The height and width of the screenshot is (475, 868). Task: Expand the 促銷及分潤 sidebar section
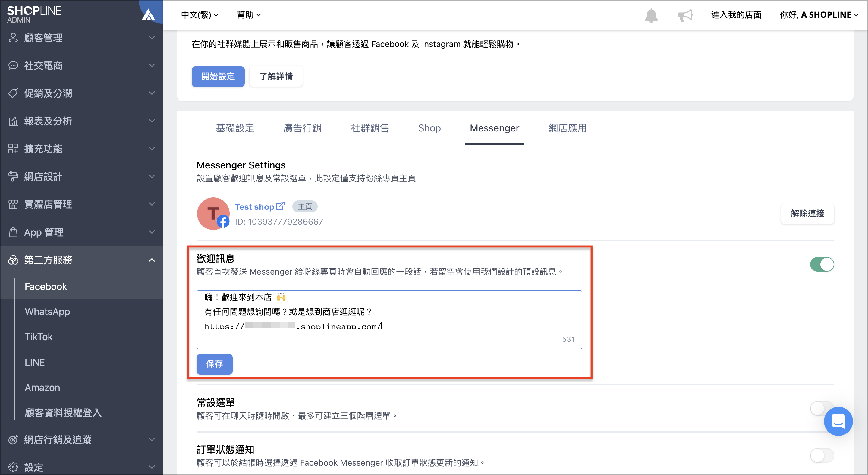[x=82, y=93]
